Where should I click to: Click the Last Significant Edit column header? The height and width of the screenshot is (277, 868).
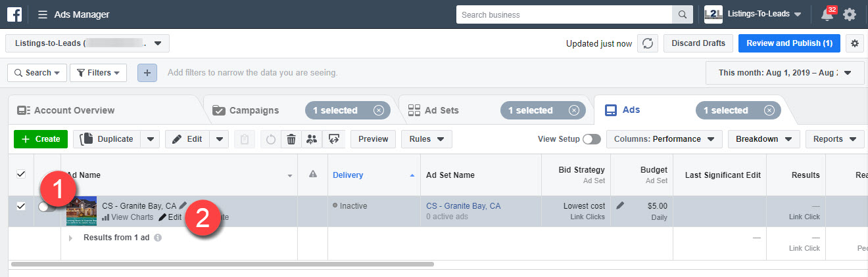(723, 175)
